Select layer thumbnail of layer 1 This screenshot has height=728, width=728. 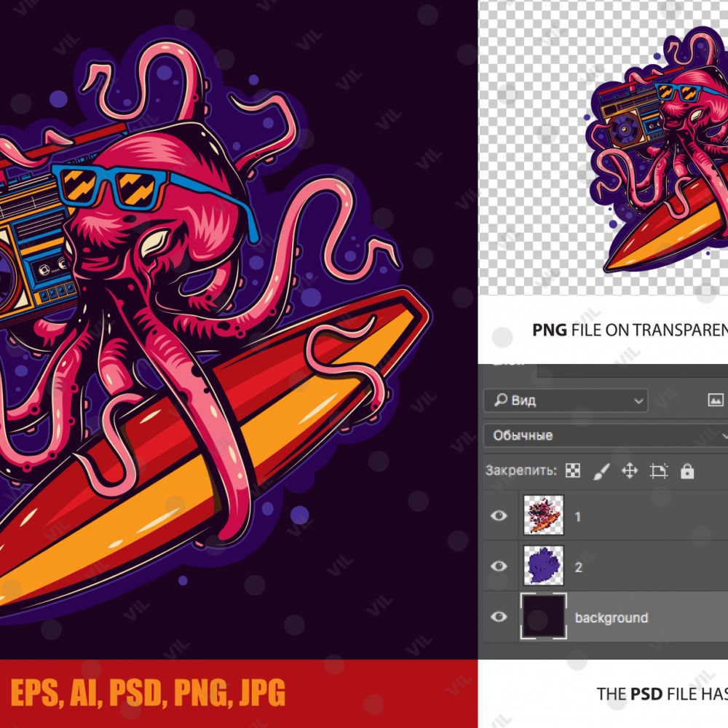544,515
